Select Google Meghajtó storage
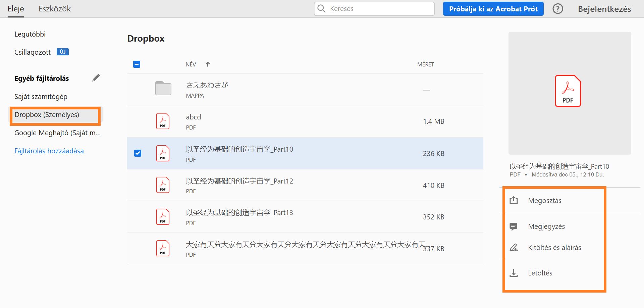Image resolution: width=644 pixels, height=308 pixels. click(x=57, y=133)
